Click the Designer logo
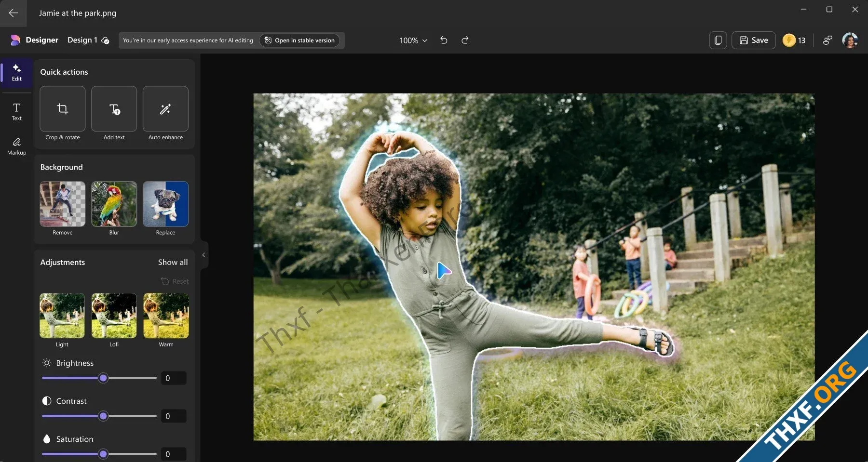 [15, 40]
